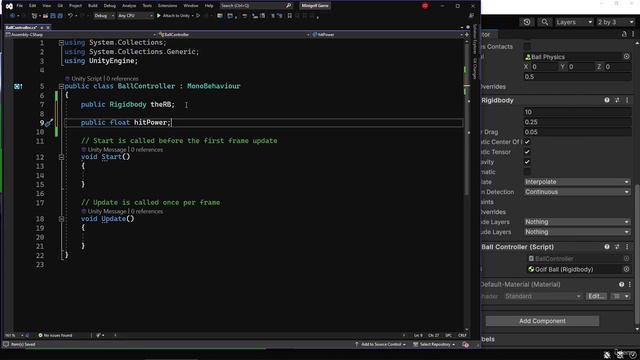Click Add to Source Control in status bar

380,344
